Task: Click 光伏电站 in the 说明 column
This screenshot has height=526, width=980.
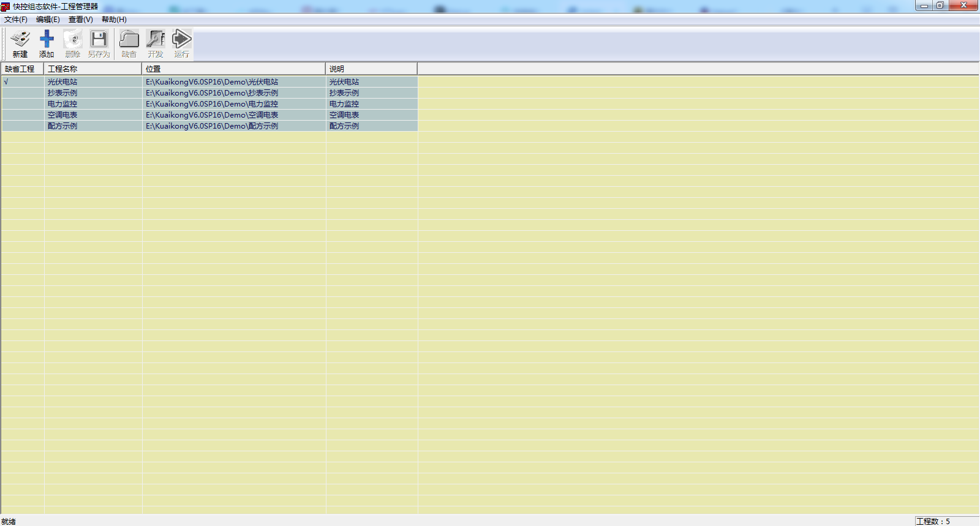Action: pyautogui.click(x=344, y=81)
